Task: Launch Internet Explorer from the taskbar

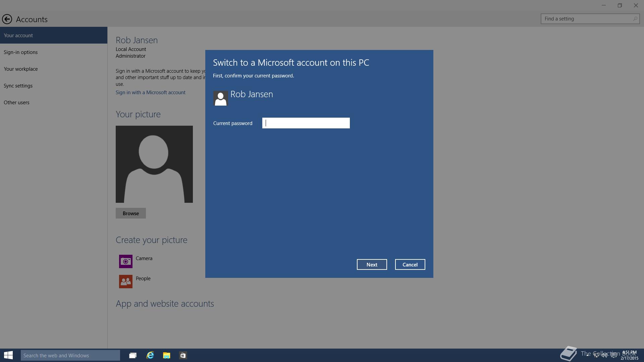Action: tap(150, 355)
